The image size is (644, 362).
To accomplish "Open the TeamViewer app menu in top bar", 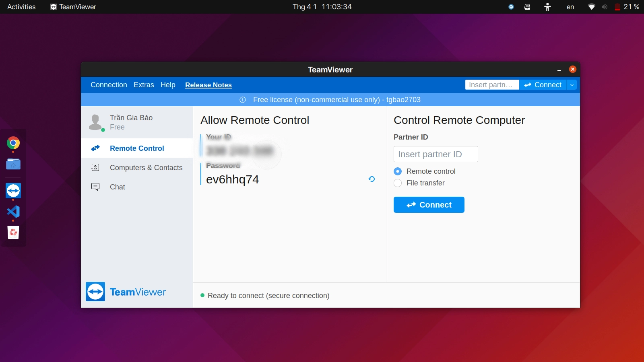I will click(73, 7).
